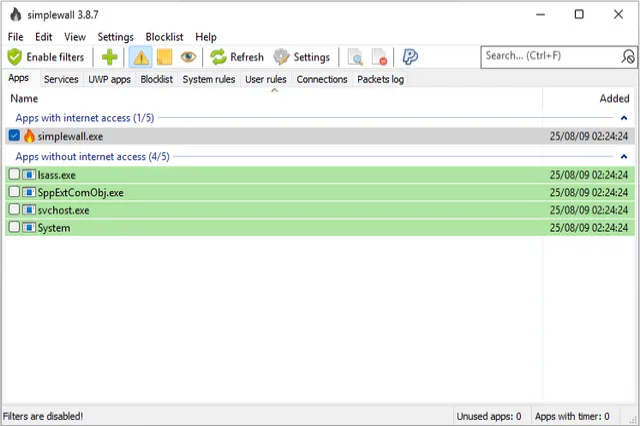Switch to the Connections tab
Screen dimensions: 640x426
[x=322, y=79]
